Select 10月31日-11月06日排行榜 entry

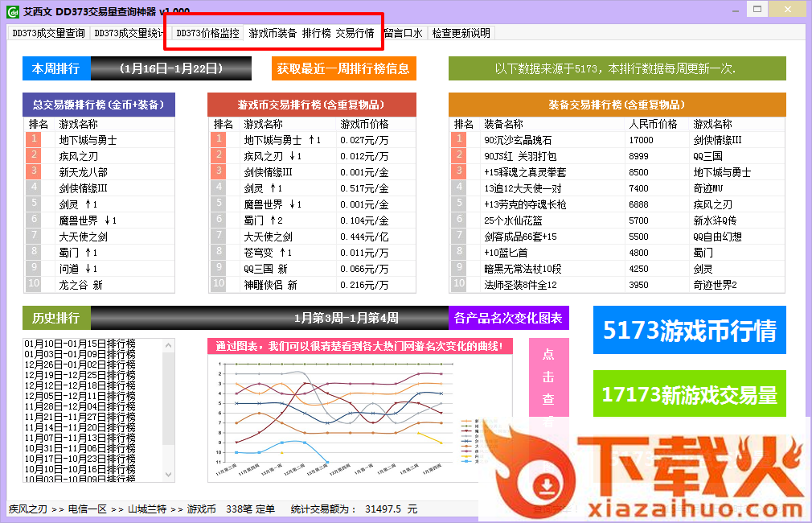click(x=80, y=448)
